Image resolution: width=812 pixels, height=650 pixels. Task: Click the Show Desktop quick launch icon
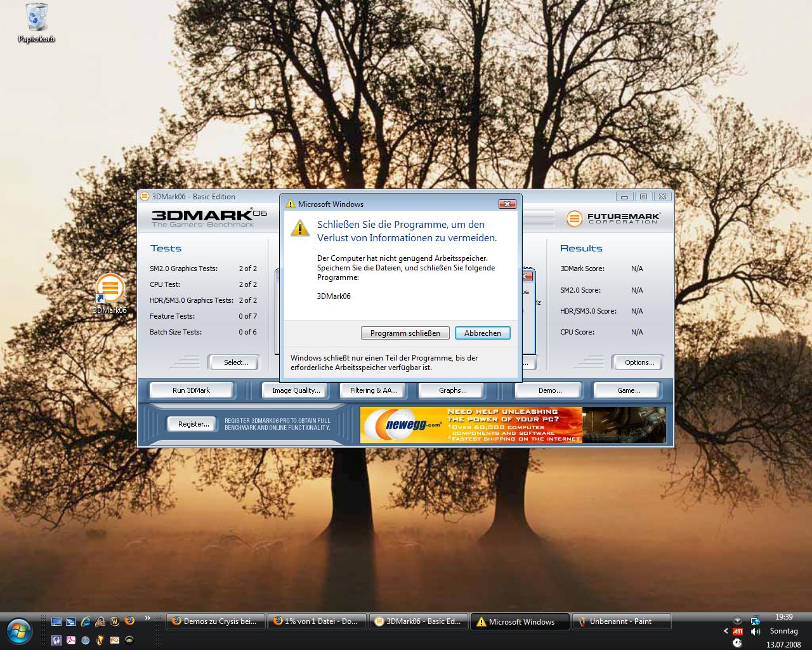coord(56,621)
